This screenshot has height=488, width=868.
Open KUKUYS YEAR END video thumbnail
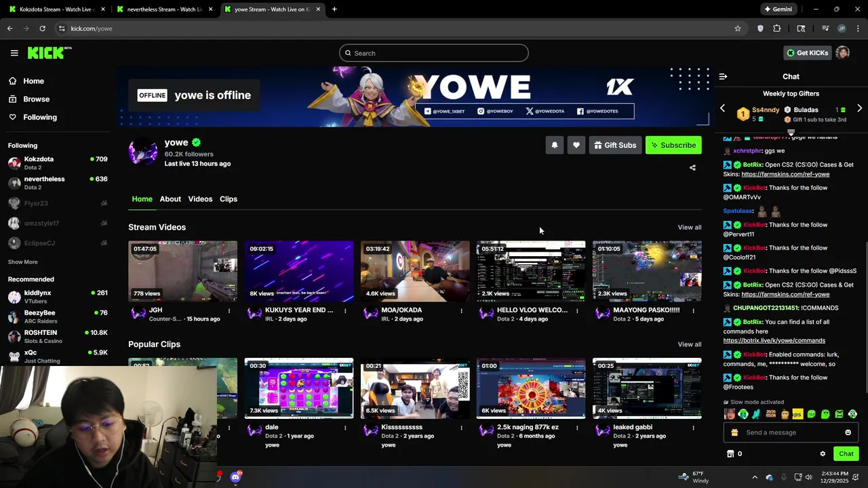click(299, 271)
